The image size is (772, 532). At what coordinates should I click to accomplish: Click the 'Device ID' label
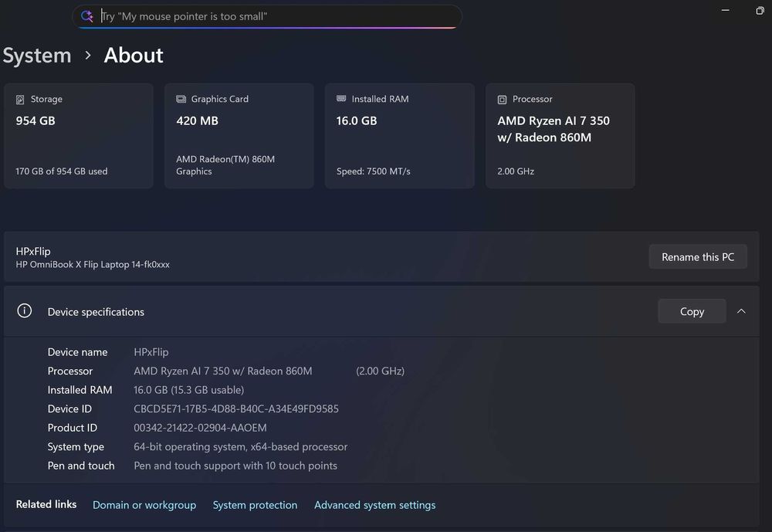69,409
